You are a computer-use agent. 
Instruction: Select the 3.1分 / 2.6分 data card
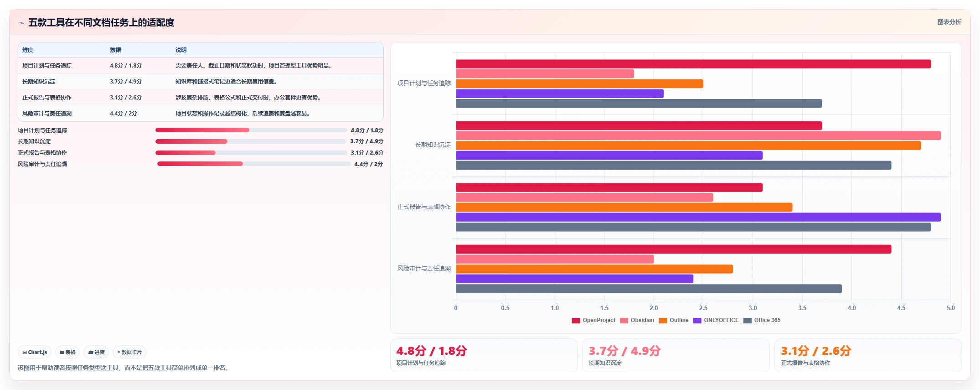click(x=868, y=355)
